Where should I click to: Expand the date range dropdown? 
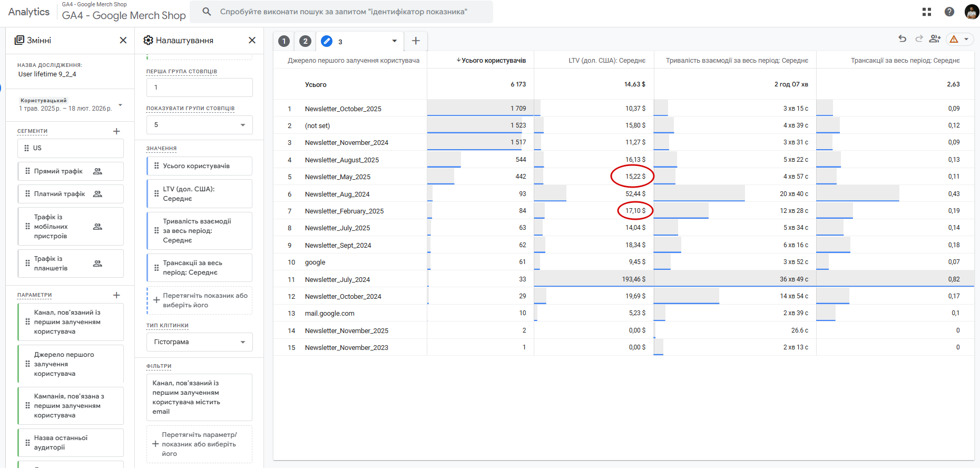pos(120,105)
